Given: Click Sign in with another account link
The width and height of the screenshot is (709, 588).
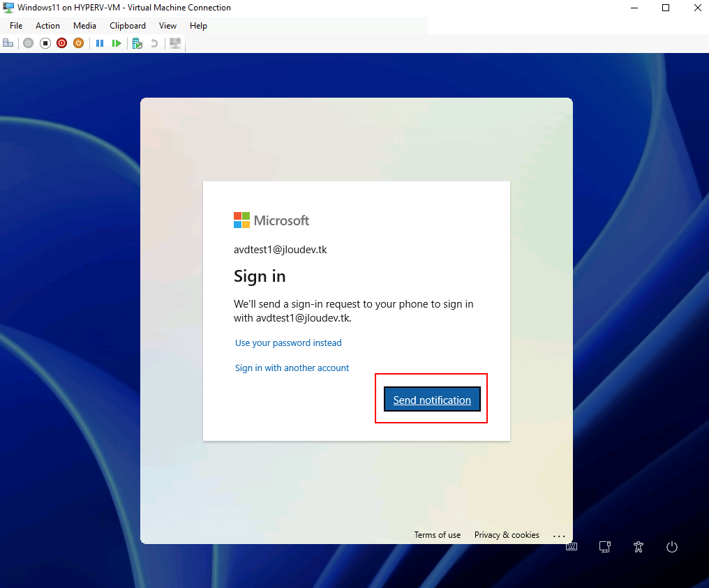Looking at the screenshot, I should [292, 368].
